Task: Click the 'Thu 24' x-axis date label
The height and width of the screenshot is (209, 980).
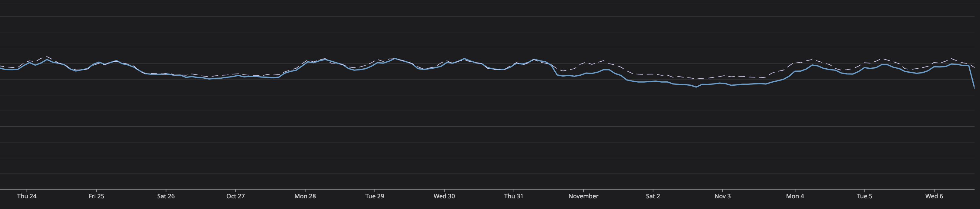Action: click(27, 196)
